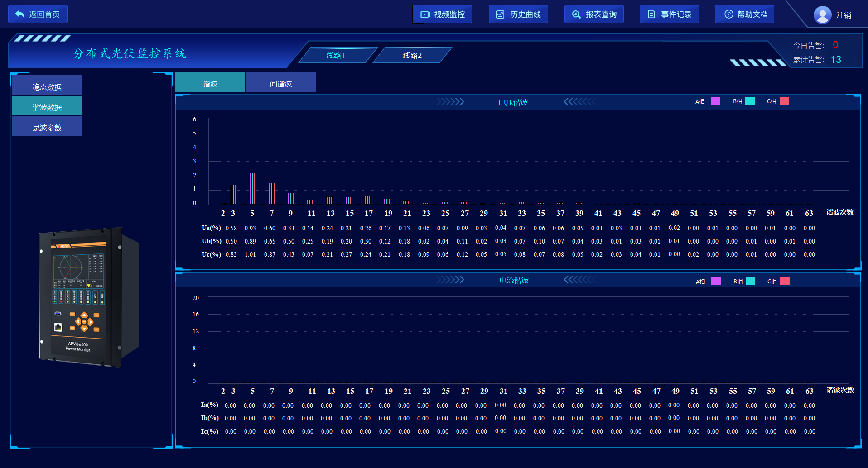Click the 累计告警 count 13

click(x=836, y=60)
